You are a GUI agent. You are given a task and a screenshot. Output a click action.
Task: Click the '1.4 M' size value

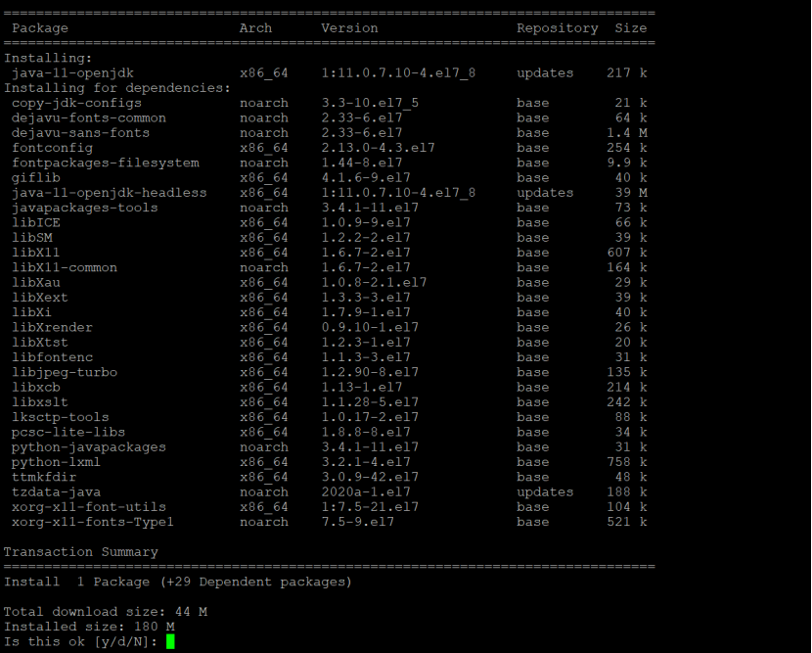(627, 133)
